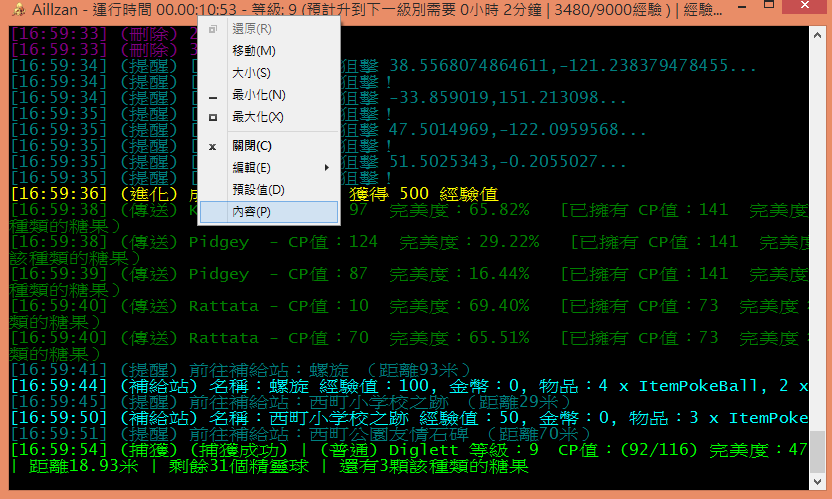Click the yellow 獲得 500 經驗值 text
This screenshot has height=499, width=832.
[423, 194]
